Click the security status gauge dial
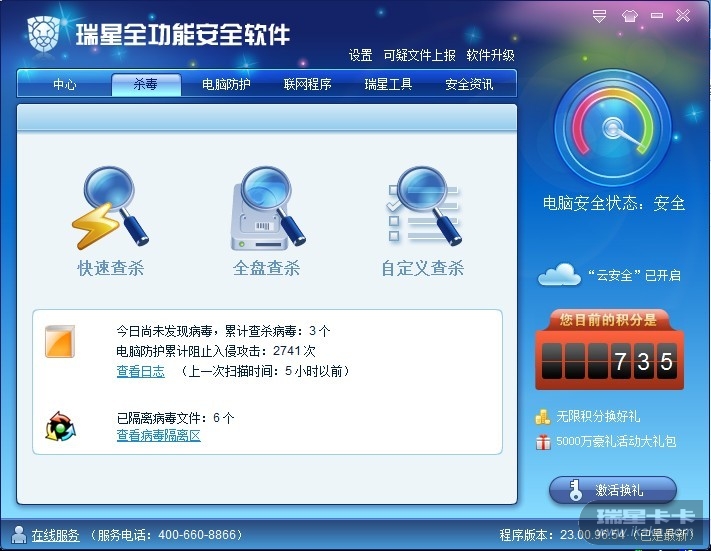 (613, 128)
